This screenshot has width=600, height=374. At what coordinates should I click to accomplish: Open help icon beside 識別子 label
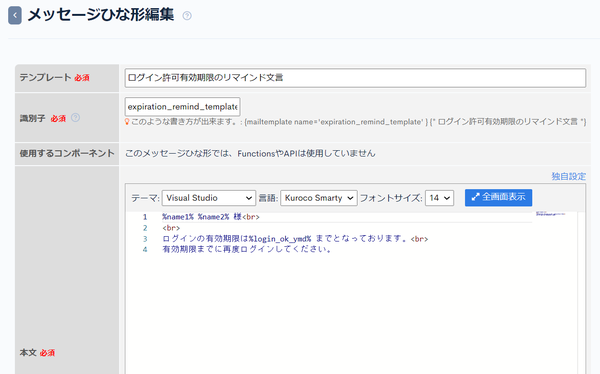click(x=75, y=118)
